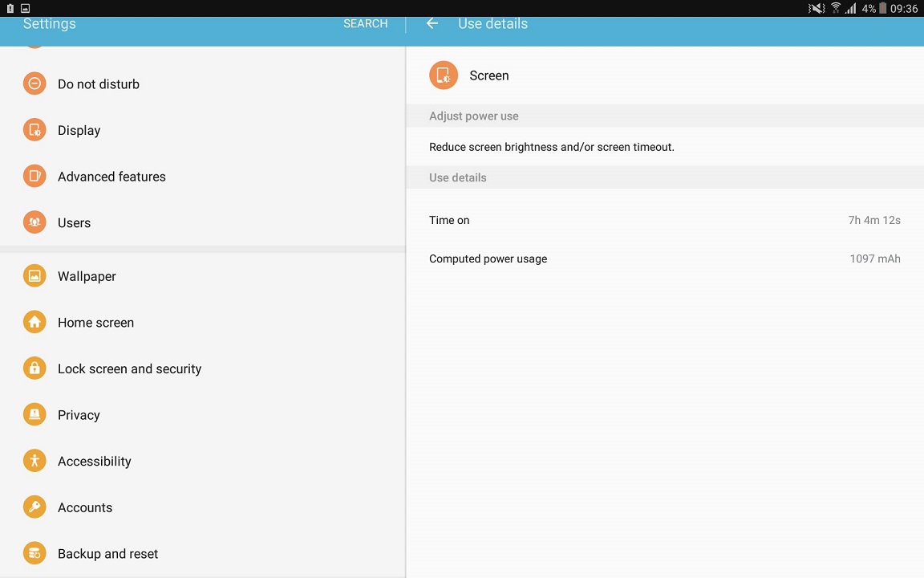This screenshot has width=924, height=578.
Task: Tap the Accounts key icon
Action: click(x=34, y=507)
